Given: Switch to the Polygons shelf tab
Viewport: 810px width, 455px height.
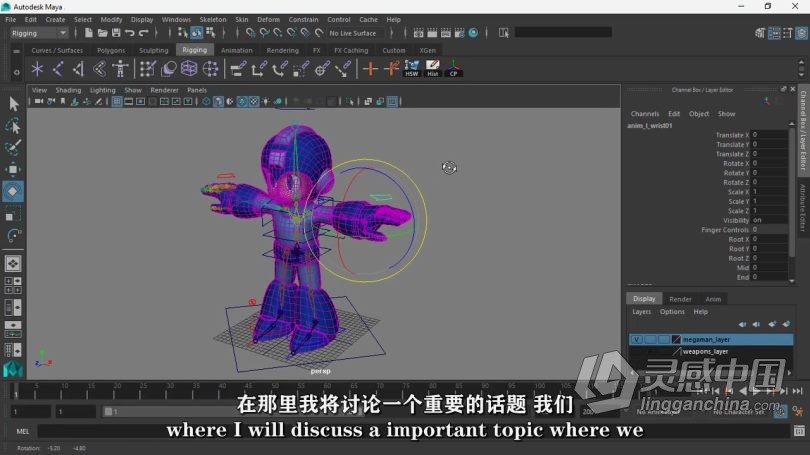Looking at the screenshot, I should pos(111,50).
